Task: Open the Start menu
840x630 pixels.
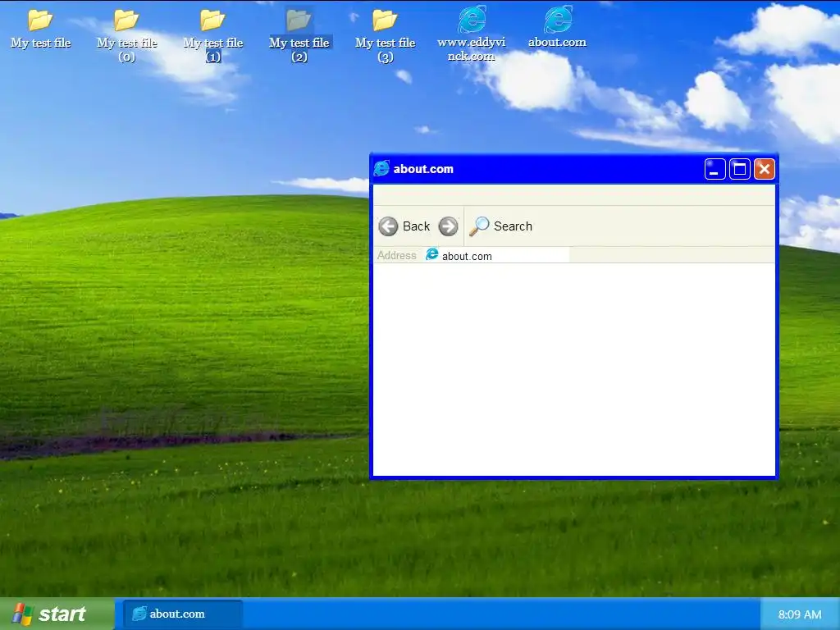Action: click(57, 614)
